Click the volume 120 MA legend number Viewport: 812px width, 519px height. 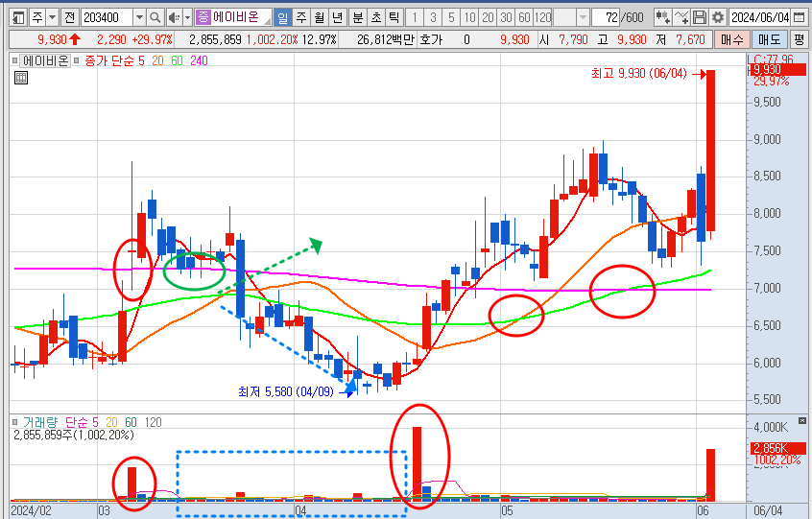click(153, 422)
